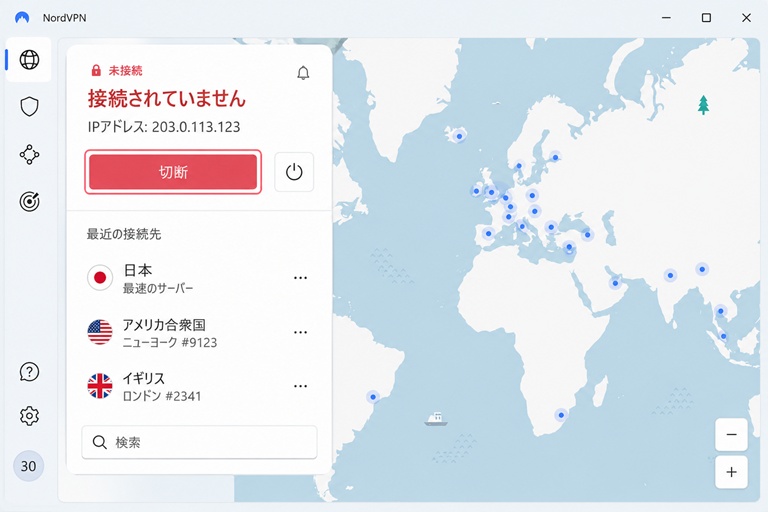Open the three-dot menu for アメリカ合衆国

pyautogui.click(x=300, y=332)
